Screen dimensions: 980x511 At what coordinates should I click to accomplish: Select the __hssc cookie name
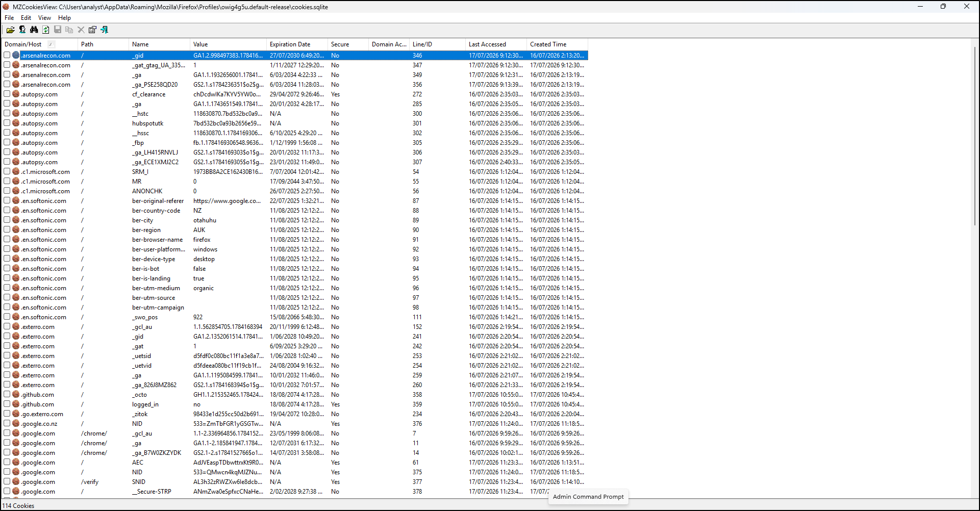pos(141,133)
